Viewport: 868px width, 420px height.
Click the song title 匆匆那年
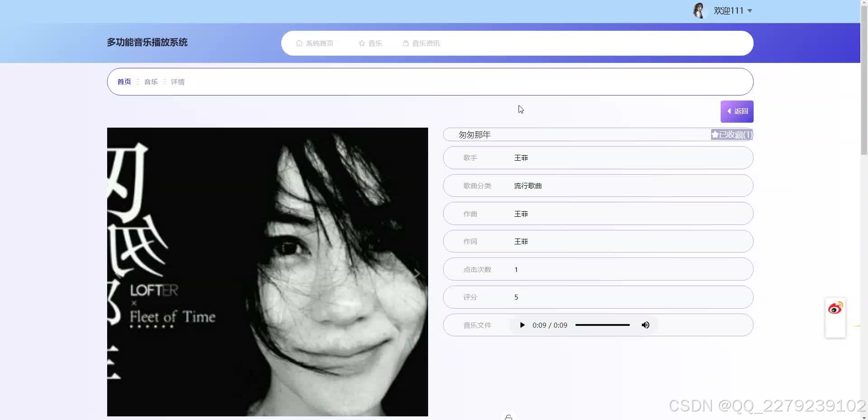click(x=474, y=134)
